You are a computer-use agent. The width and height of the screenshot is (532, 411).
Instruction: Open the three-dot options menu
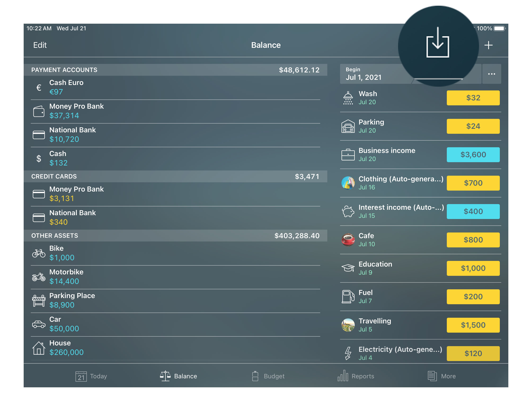492,73
